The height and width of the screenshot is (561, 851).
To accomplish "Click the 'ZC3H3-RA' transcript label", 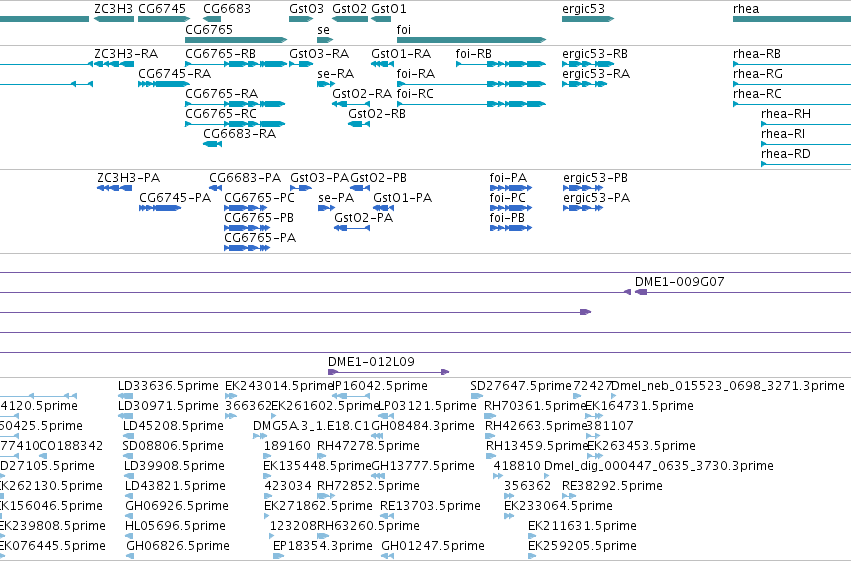I will [x=126, y=54].
